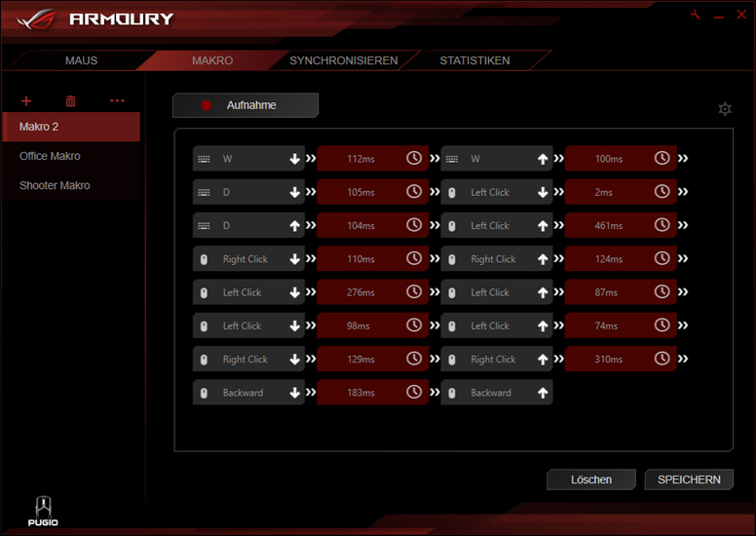Select Left Click press step before 2ms
Image resolution: width=756 pixels, height=536 pixels.
497,192
